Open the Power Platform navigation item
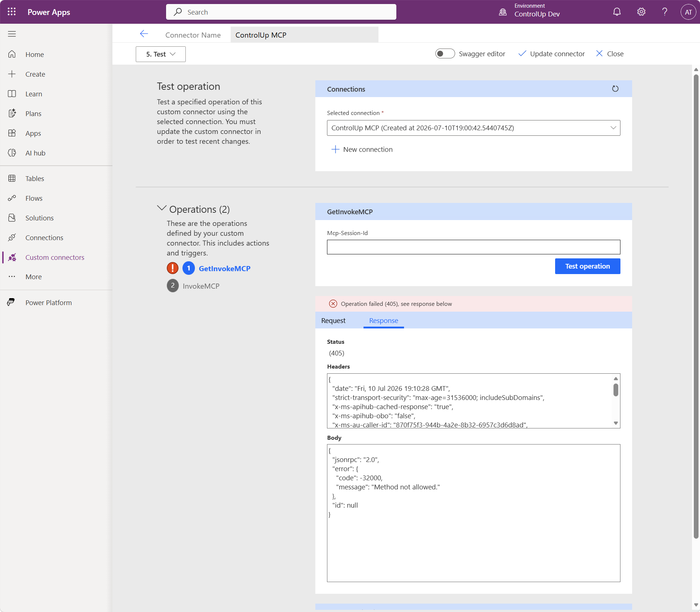Viewport: 700px width, 612px height. coord(49,303)
